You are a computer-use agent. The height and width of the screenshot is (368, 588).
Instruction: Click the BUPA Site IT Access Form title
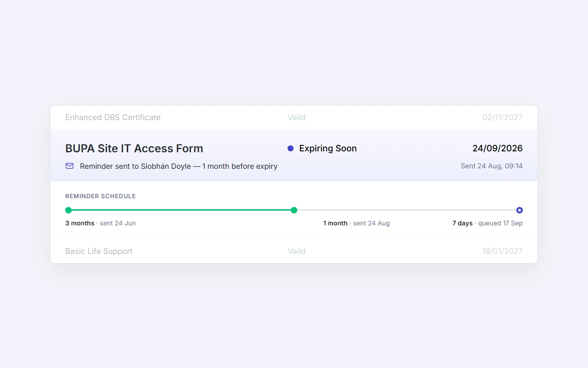(134, 148)
